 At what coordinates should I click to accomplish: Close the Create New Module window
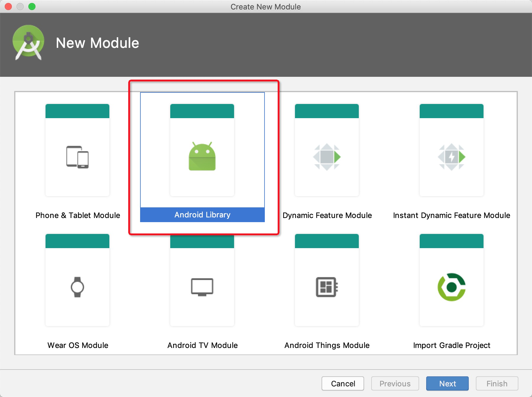8,6
